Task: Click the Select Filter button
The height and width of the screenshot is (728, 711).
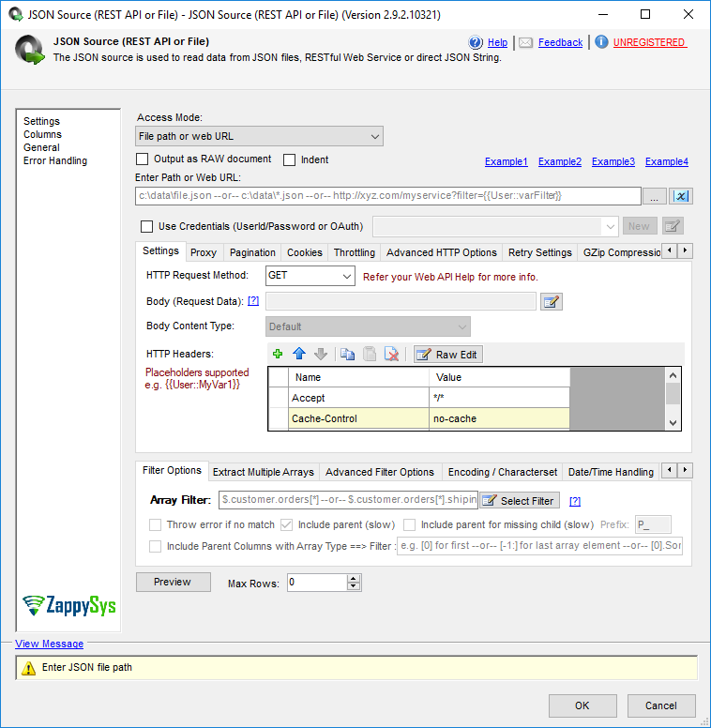Action: [520, 501]
